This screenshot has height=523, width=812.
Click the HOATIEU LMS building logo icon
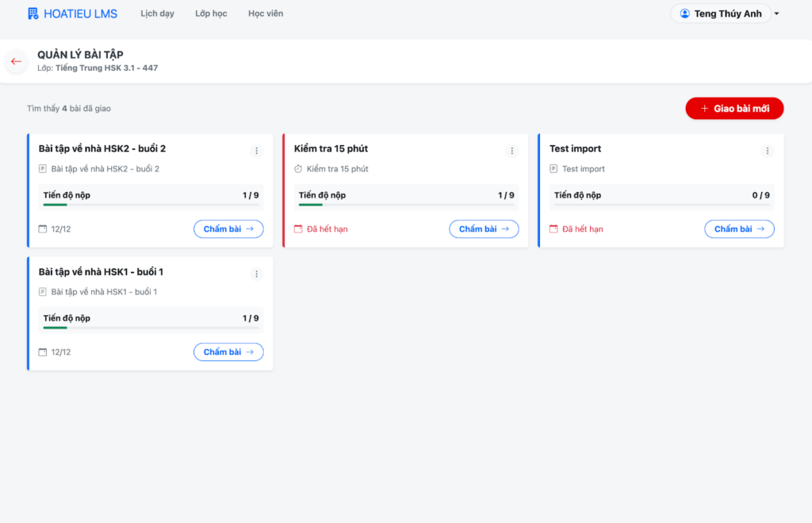pos(33,13)
